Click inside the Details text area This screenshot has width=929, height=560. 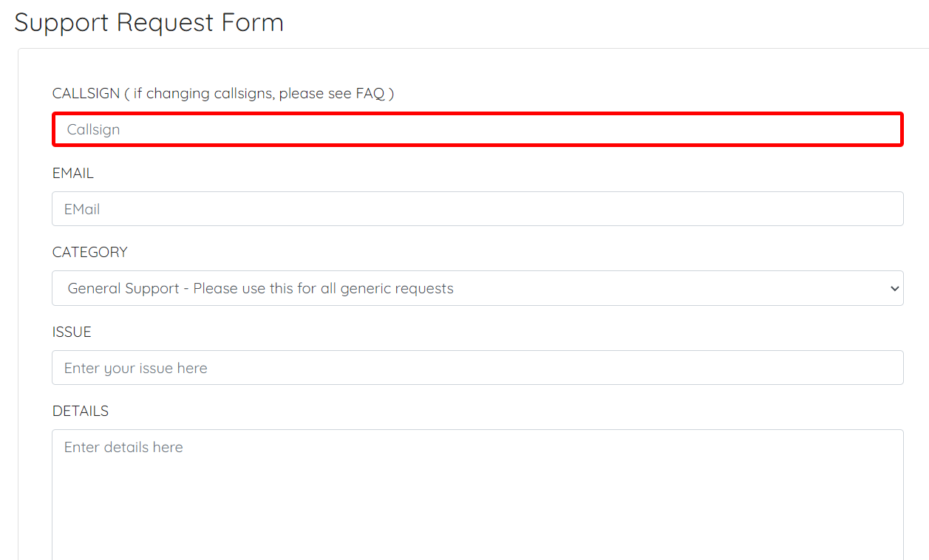pyautogui.click(x=477, y=494)
